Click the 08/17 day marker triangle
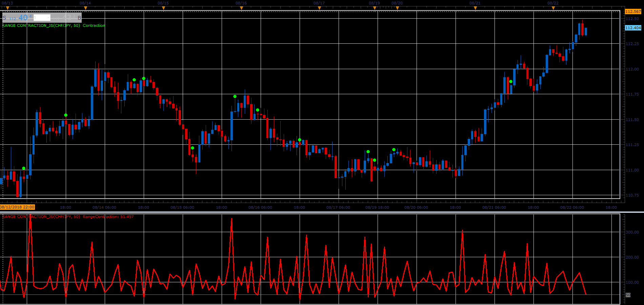This screenshot has height=305, width=644. (x=319, y=8)
